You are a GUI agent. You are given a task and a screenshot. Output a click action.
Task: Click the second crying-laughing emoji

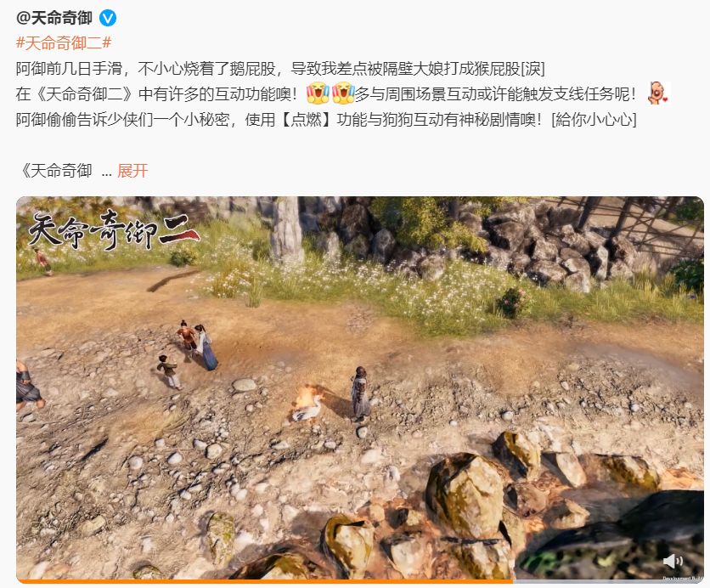[x=343, y=93]
